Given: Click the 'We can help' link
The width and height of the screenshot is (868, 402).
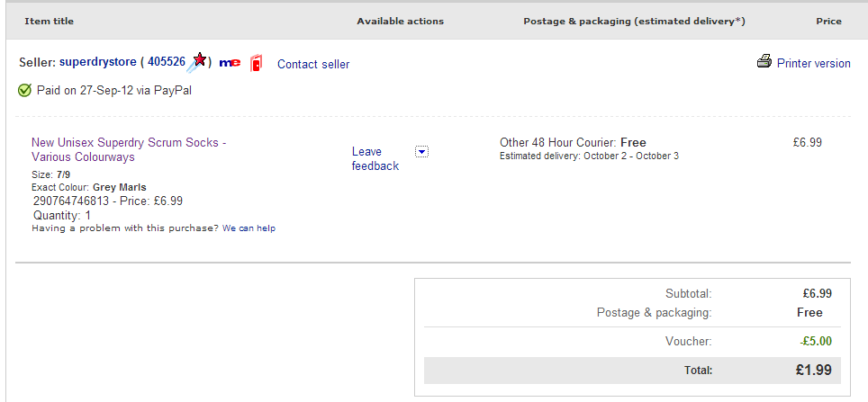Looking at the screenshot, I should click(x=249, y=228).
